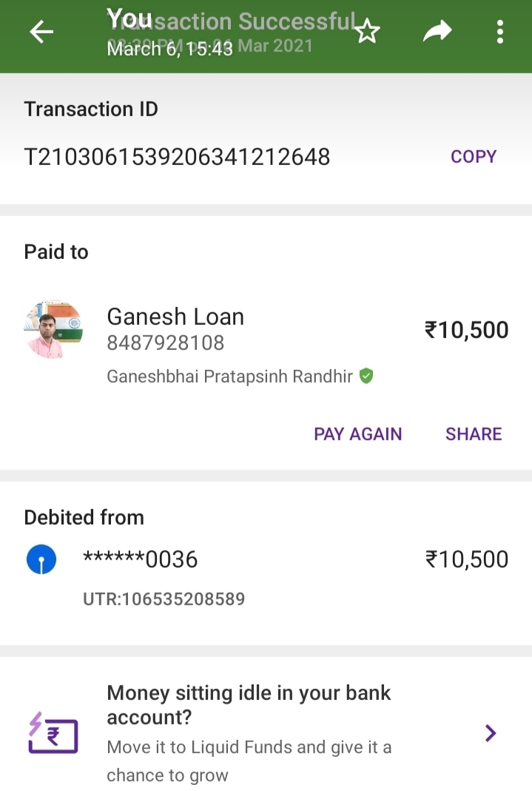Expand the Liquid Funds offer chevron

pos(490,733)
